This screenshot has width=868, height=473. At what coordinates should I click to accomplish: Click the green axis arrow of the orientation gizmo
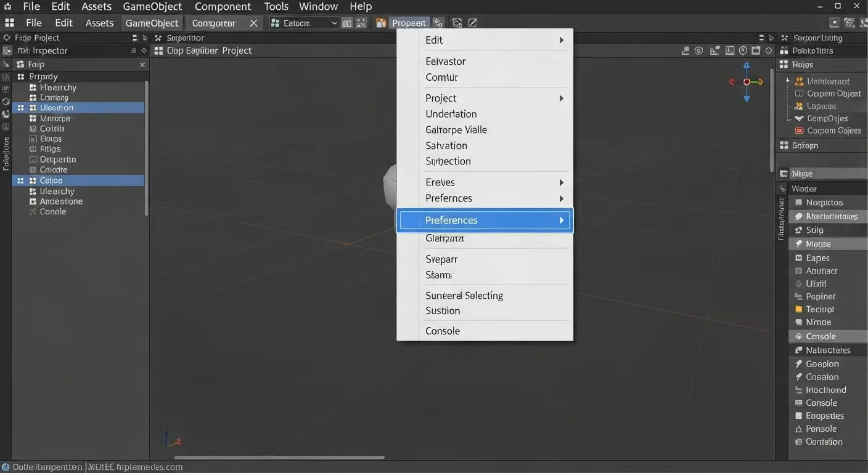pyautogui.click(x=758, y=82)
